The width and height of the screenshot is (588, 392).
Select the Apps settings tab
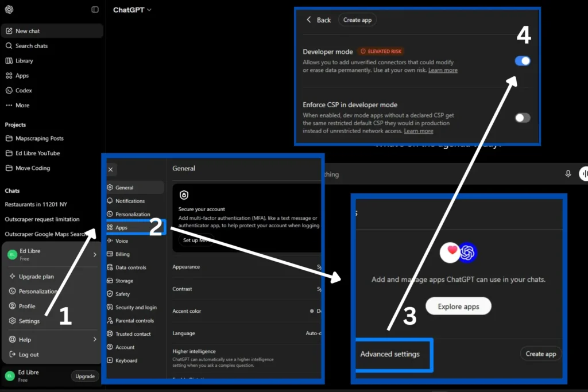click(x=134, y=227)
